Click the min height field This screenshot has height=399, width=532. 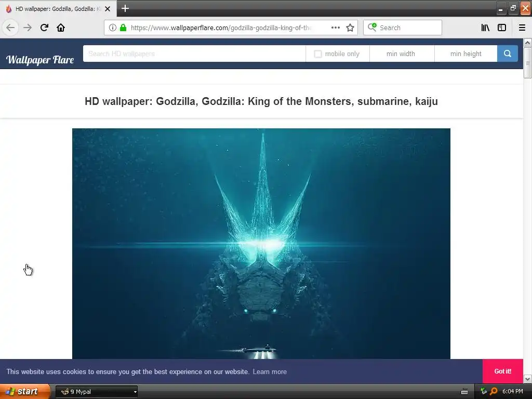pyautogui.click(x=465, y=54)
